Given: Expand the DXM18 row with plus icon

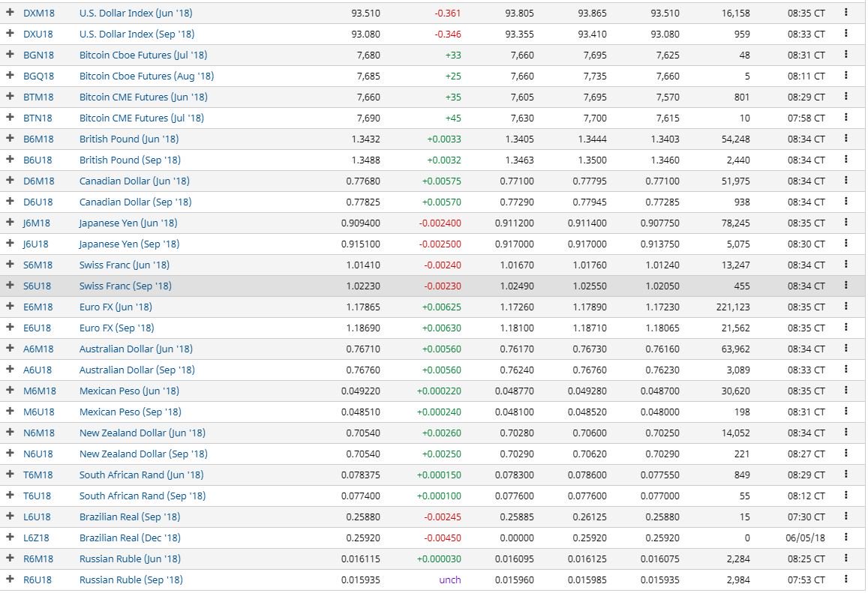Looking at the screenshot, I should [x=10, y=12].
